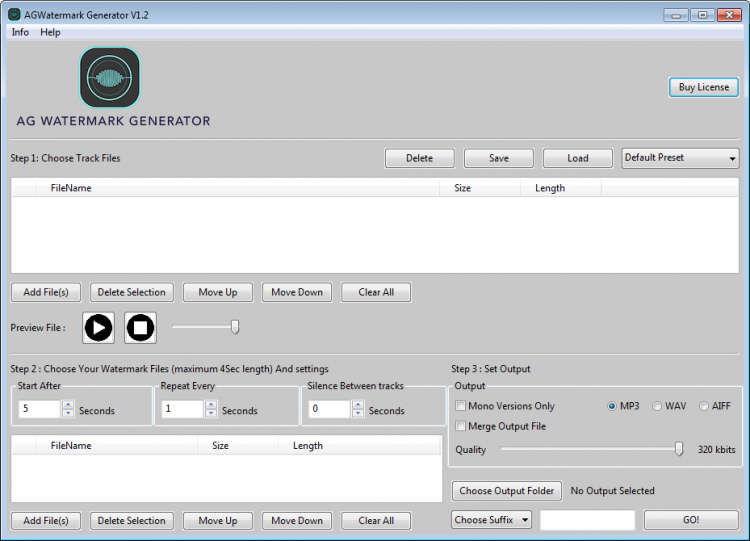Open the Help menu
Screen dimensions: 750x541
(50, 32)
